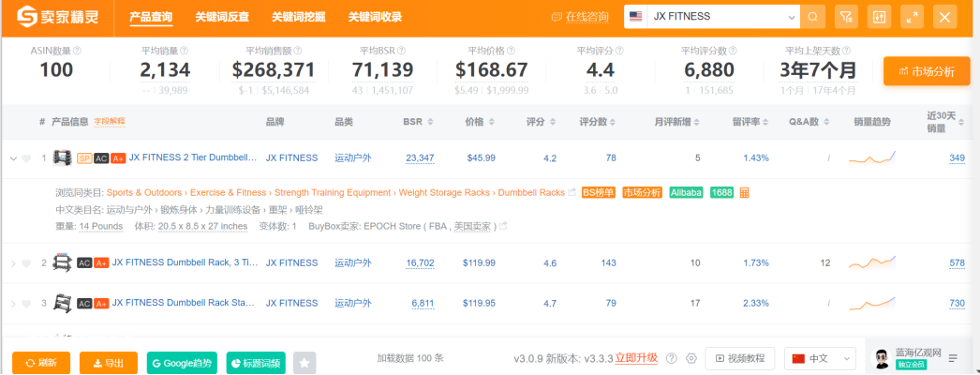Click the help question mark near version
This screenshot has height=375, width=980.
tap(671, 359)
